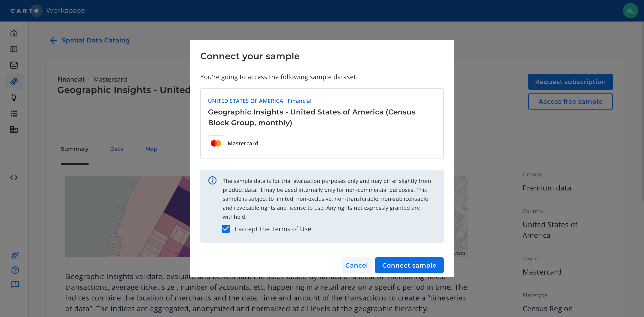Open the Maps icon in sidebar
Screen dimensions: 644x317
pyautogui.click(x=14, y=49)
